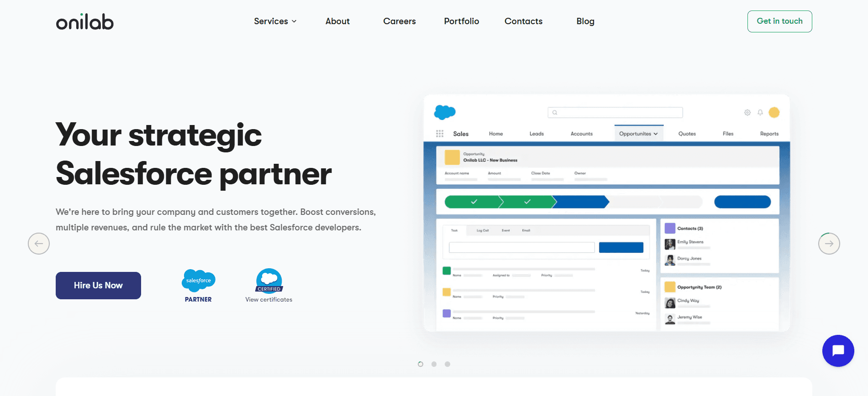
Task: Expand the Services dropdown menu
Action: (275, 21)
